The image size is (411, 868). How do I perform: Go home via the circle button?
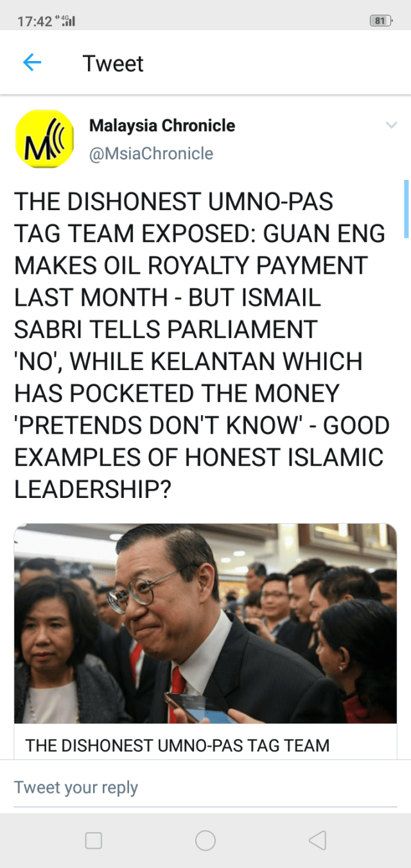[205, 840]
